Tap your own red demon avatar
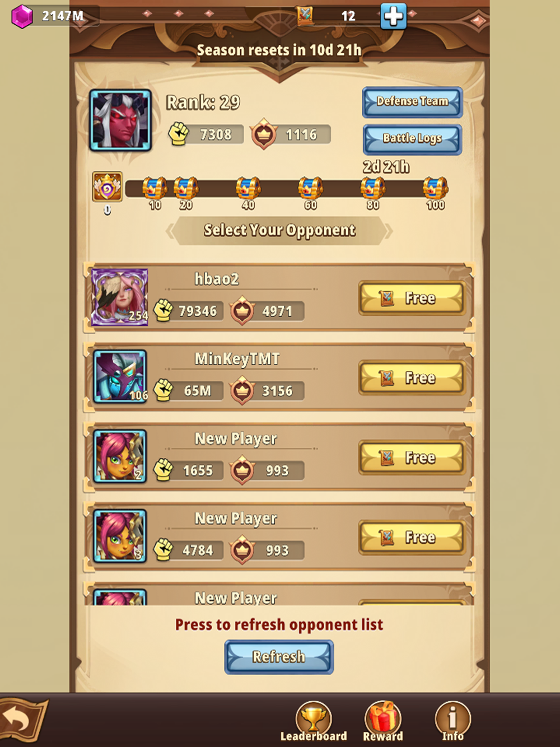Screen dimensions: 560x747 pyautogui.click(x=120, y=120)
